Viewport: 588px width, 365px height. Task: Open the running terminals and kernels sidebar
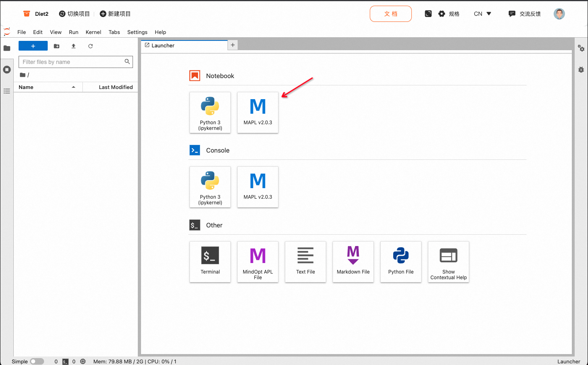pyautogui.click(x=7, y=70)
